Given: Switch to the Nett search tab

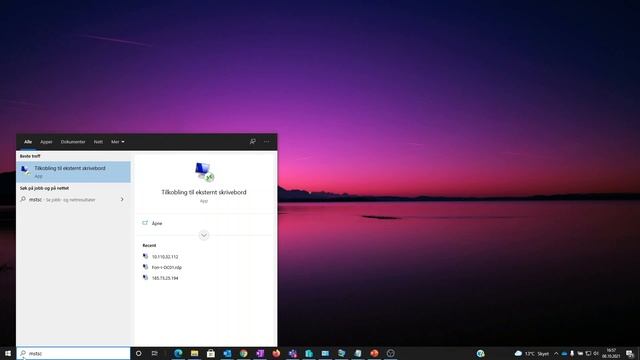Looking at the screenshot, I should (98, 142).
